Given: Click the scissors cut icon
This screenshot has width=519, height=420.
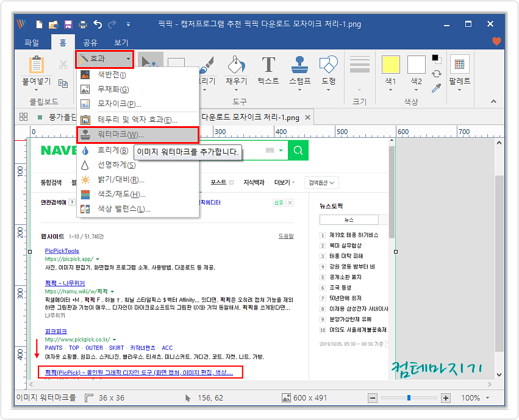Looking at the screenshot, I should [63, 65].
